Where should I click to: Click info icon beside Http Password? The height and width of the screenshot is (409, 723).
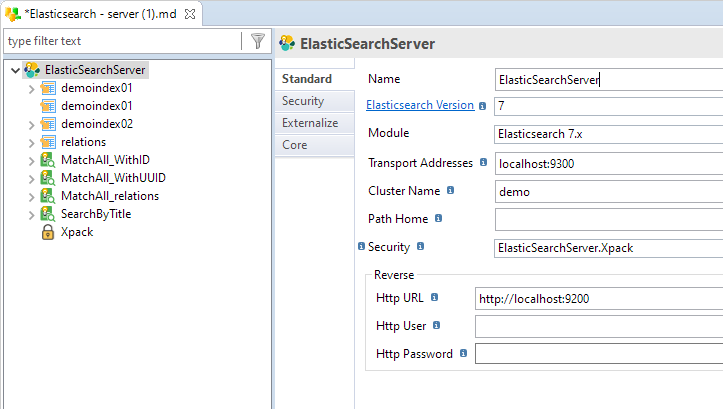point(463,353)
